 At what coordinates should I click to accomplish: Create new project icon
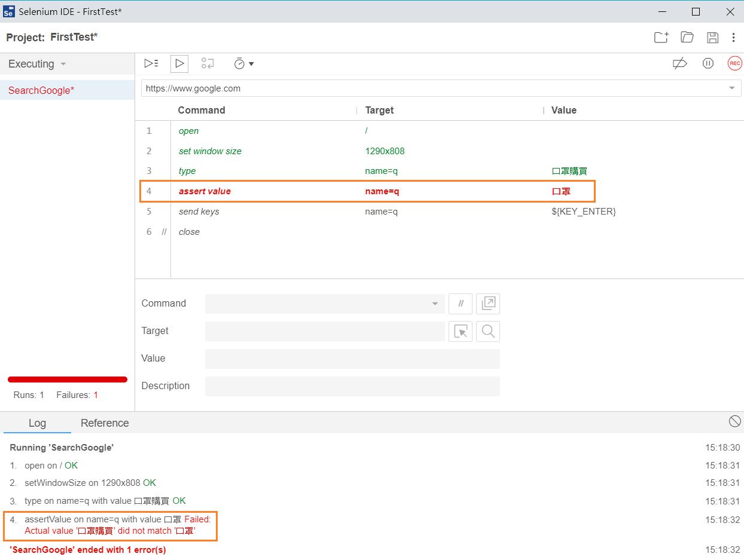(661, 37)
